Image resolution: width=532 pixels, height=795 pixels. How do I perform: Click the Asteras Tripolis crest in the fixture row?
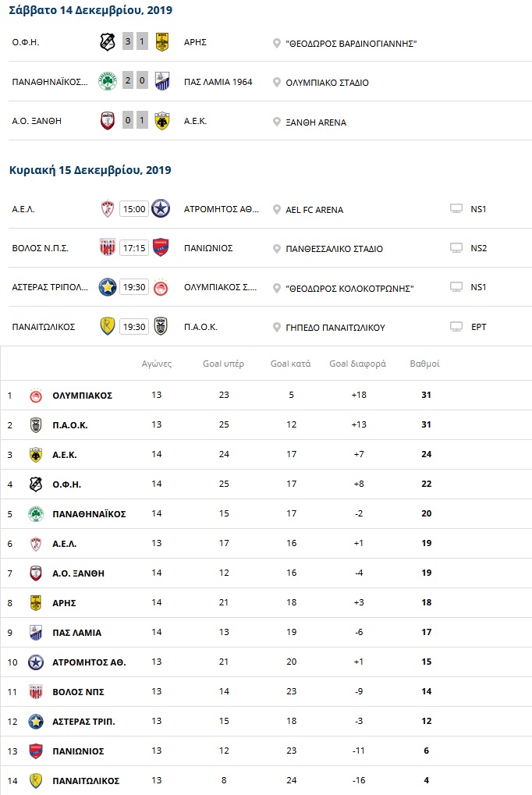pos(107,288)
